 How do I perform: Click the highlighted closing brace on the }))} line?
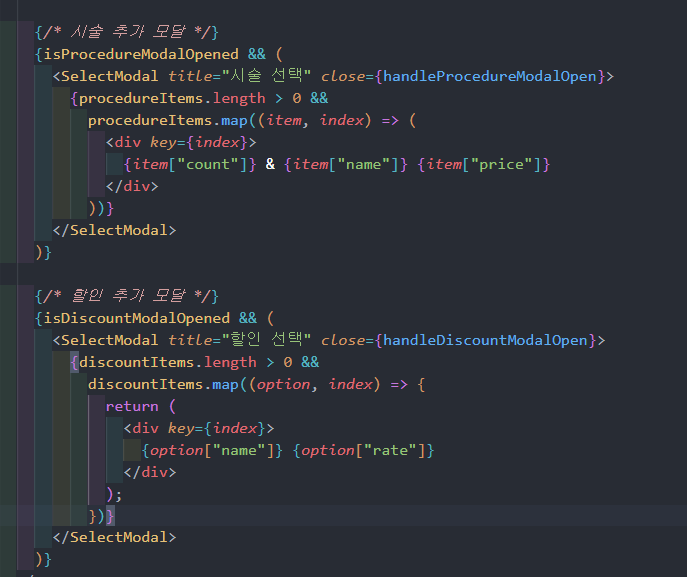(110, 516)
